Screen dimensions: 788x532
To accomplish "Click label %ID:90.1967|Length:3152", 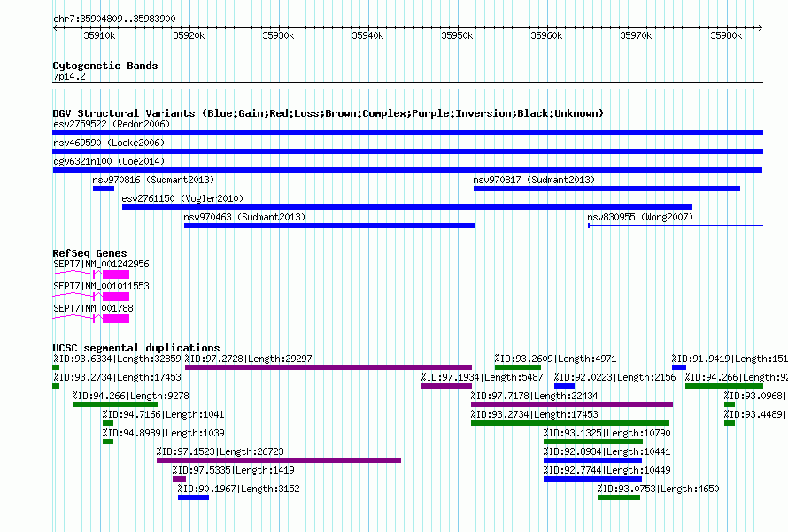I will tap(239, 489).
